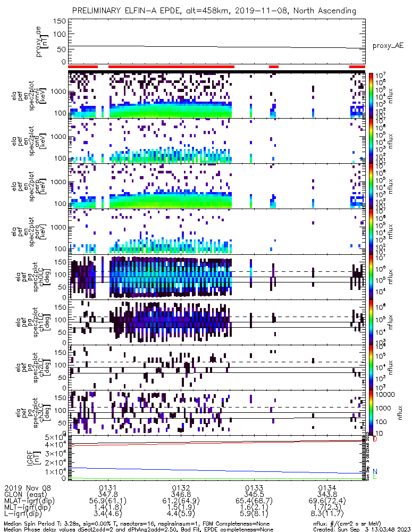Click the 5×10^4 tick of the IGRF axis
This screenshot has width=412, height=532.
pyautogui.click(x=57, y=437)
